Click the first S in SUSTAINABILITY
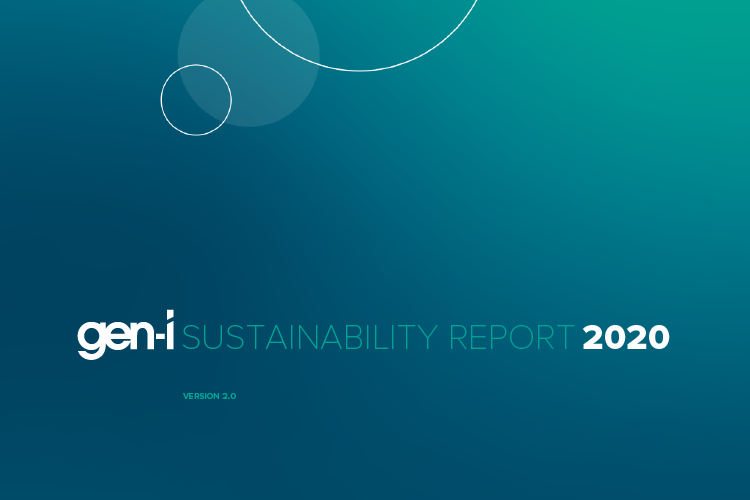This screenshot has height=500, width=750. (x=192, y=338)
